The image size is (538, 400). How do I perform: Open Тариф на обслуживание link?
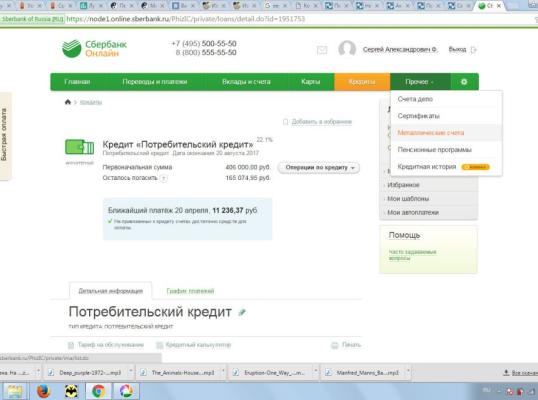pyautogui.click(x=110, y=345)
